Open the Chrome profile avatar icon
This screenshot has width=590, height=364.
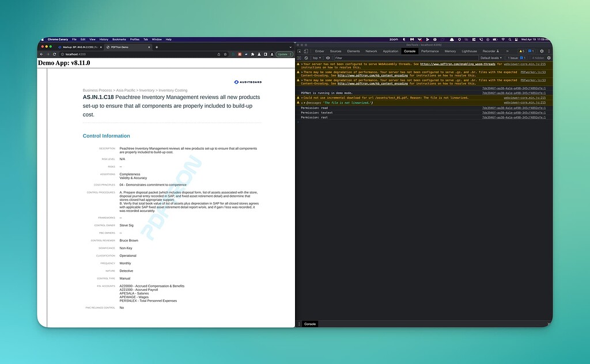point(271,53)
